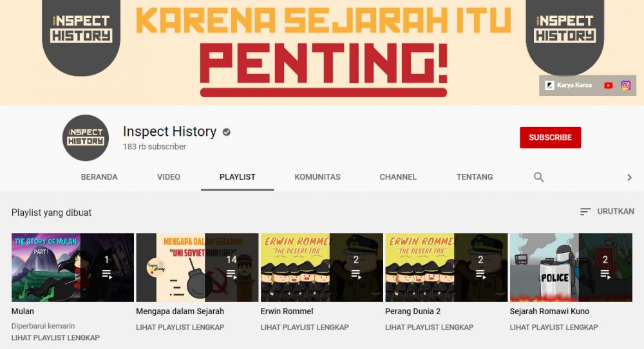Click the red SUBSCRIBE button
The height and width of the screenshot is (349, 644).
(551, 138)
